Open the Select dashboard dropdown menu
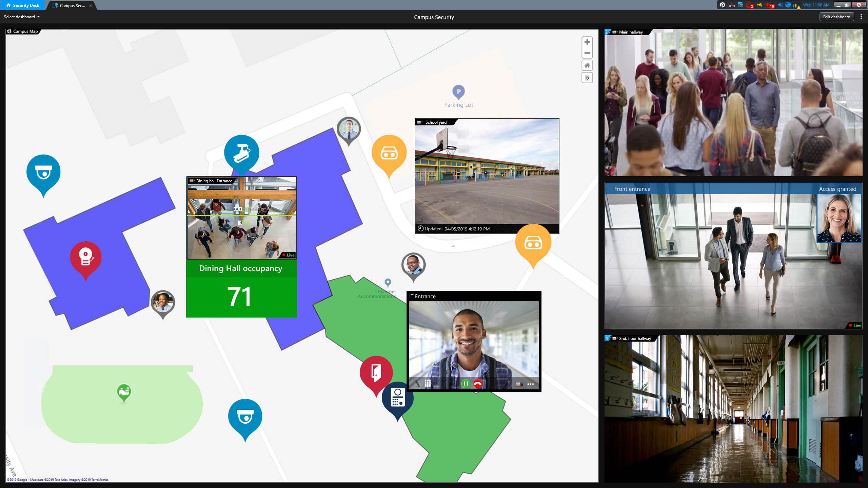 [21, 17]
